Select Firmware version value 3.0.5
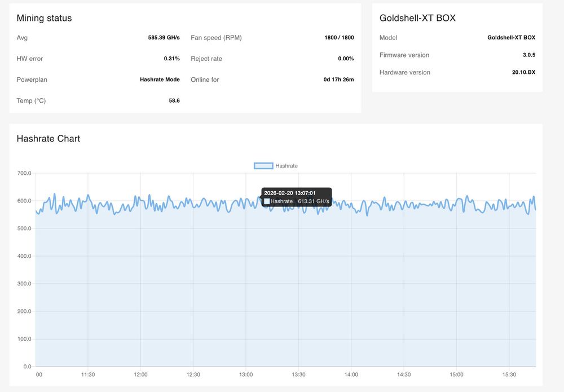Screen dimensions: 564x392 point(529,55)
